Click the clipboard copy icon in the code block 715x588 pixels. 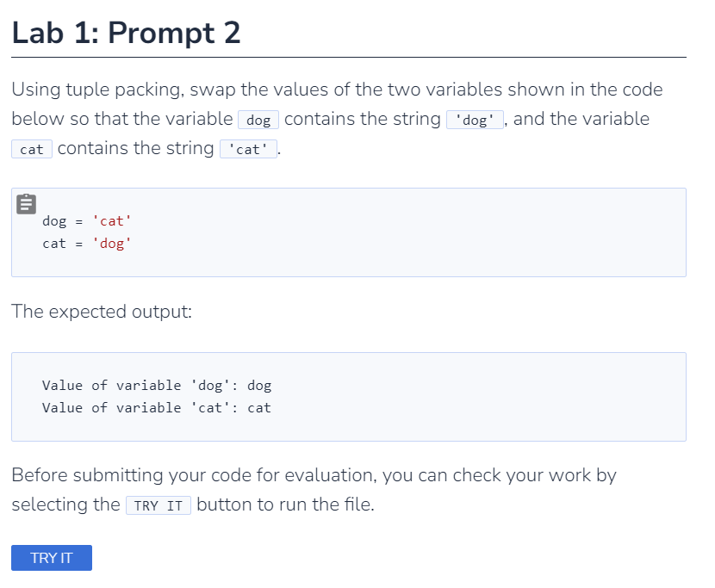[x=26, y=204]
